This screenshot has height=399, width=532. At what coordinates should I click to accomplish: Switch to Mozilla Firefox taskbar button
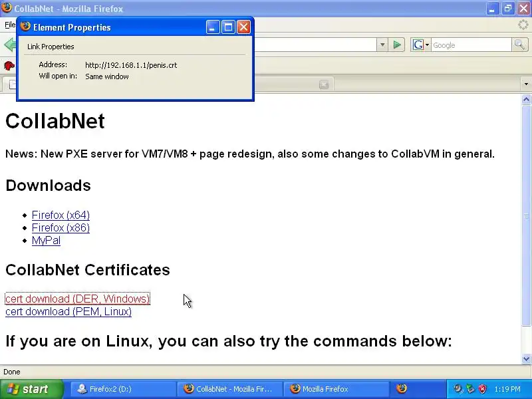point(336,389)
